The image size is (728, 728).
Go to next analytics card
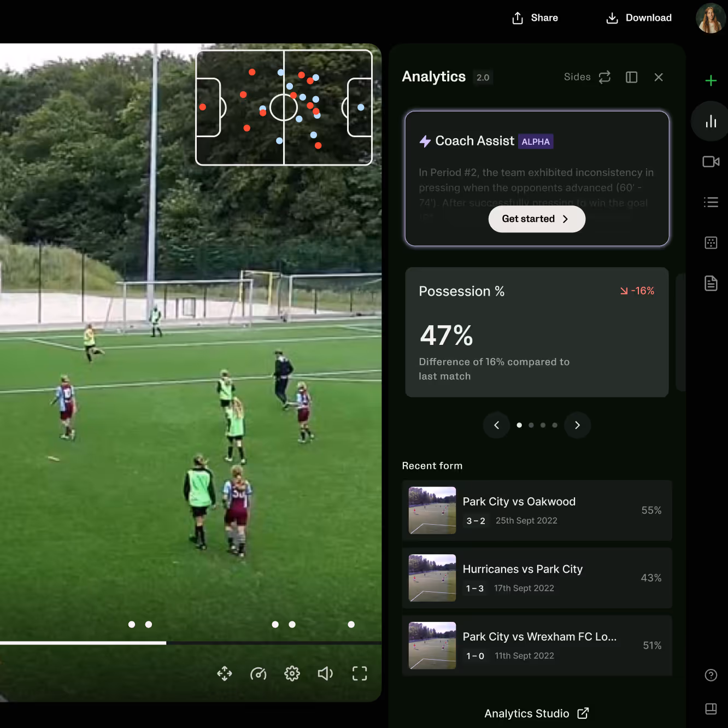[x=577, y=425]
